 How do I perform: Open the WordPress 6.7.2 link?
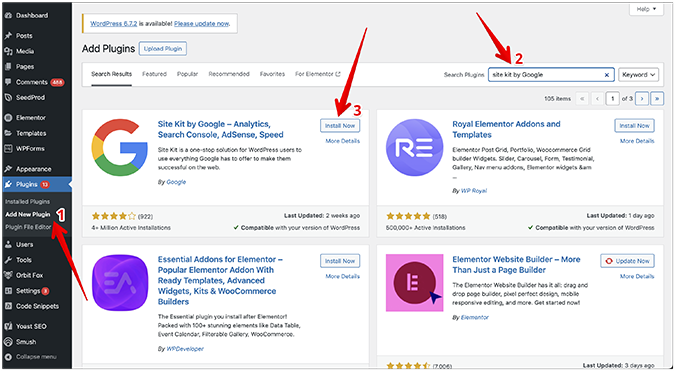[114, 24]
